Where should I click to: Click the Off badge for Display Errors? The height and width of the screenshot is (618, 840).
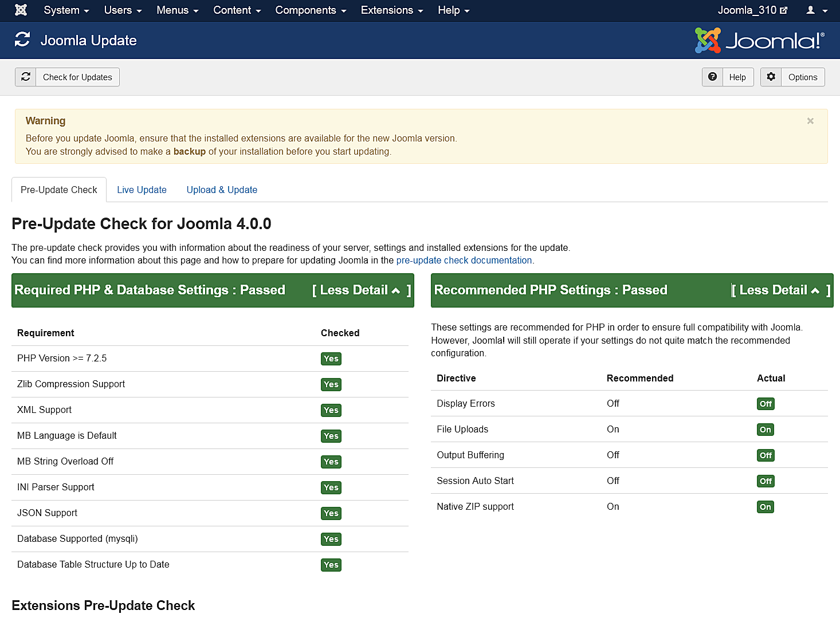point(766,404)
